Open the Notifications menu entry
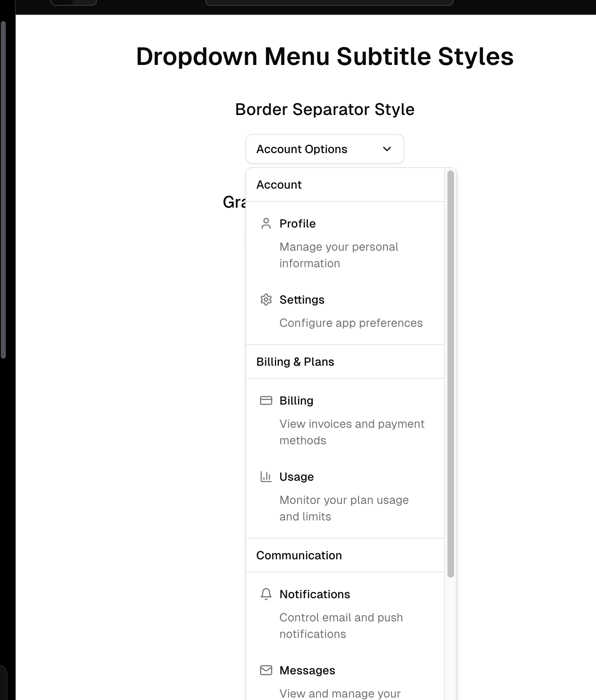The width and height of the screenshot is (596, 700). click(315, 594)
